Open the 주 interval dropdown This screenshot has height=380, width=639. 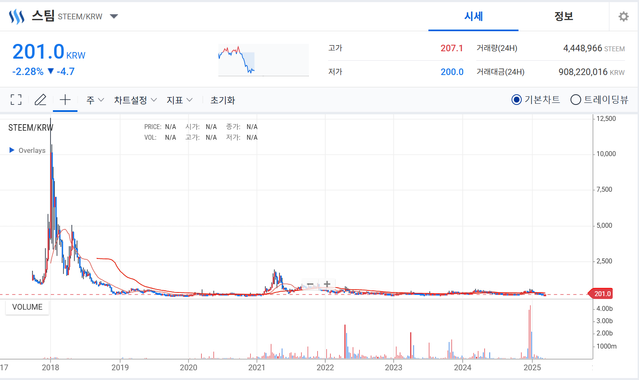tap(95, 100)
